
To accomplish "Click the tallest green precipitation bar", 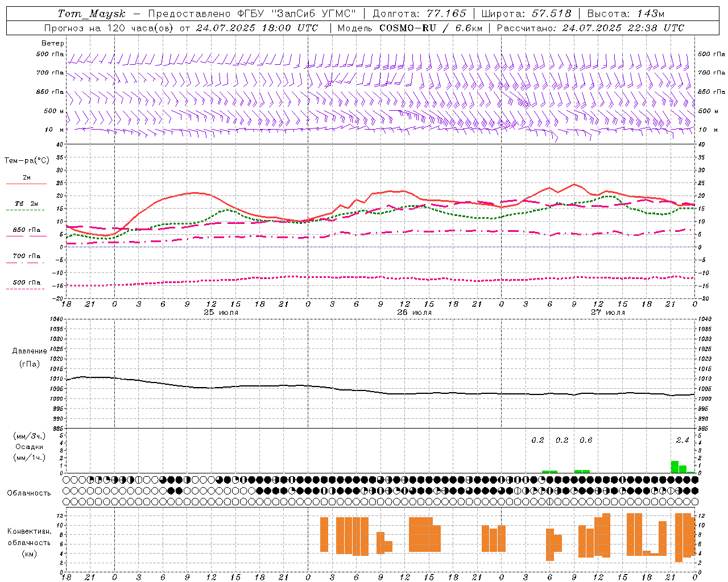I will click(x=675, y=467).
